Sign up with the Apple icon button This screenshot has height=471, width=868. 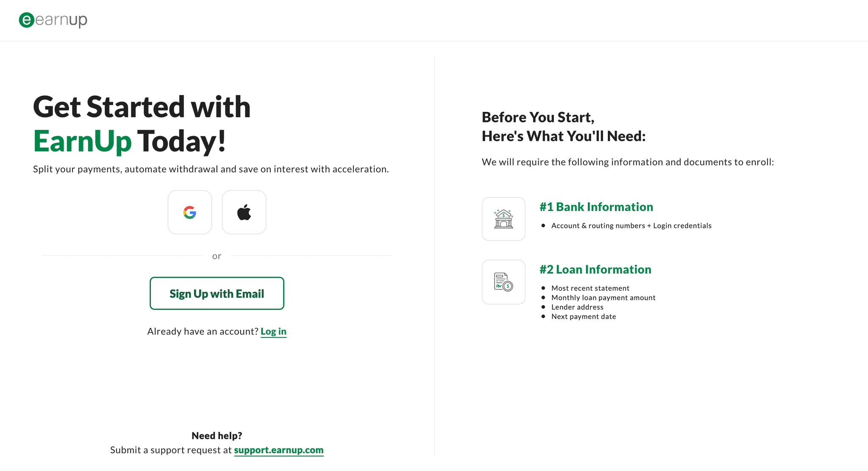point(244,212)
